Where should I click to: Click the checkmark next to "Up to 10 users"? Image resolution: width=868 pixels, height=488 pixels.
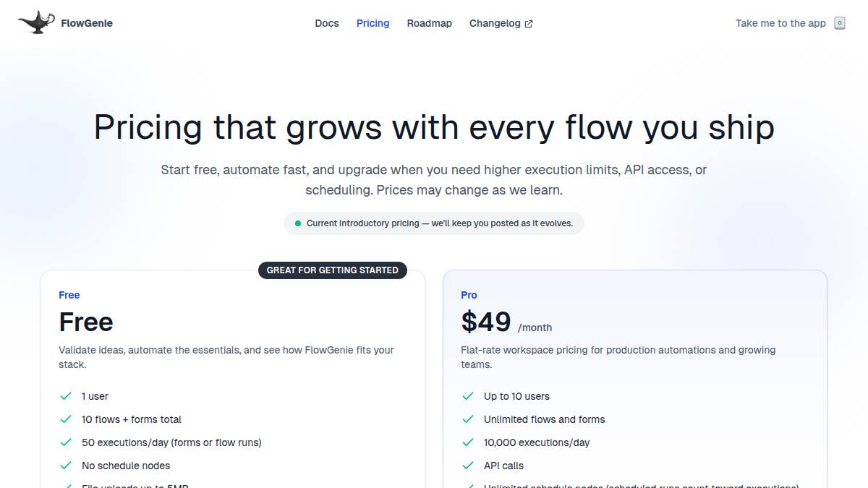click(468, 396)
